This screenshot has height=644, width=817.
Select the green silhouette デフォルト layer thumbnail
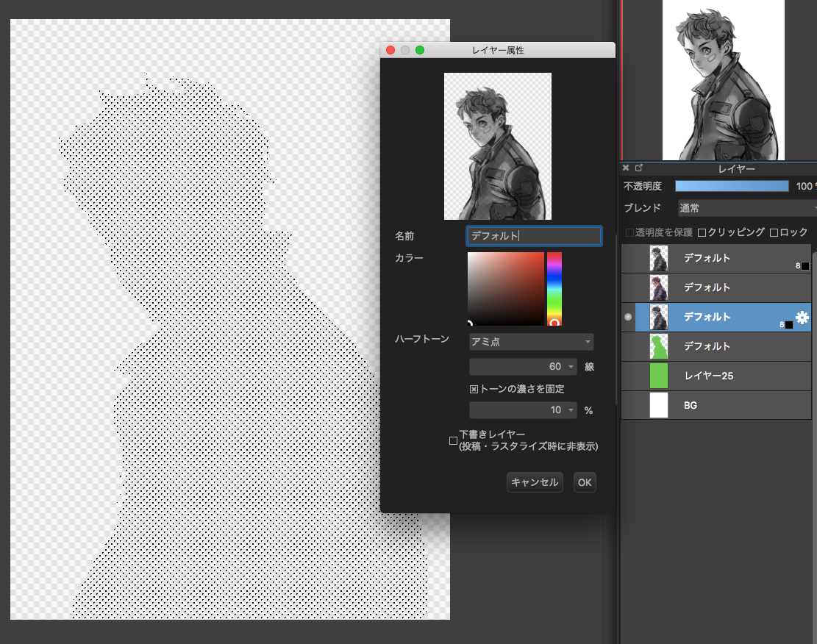[x=659, y=346]
